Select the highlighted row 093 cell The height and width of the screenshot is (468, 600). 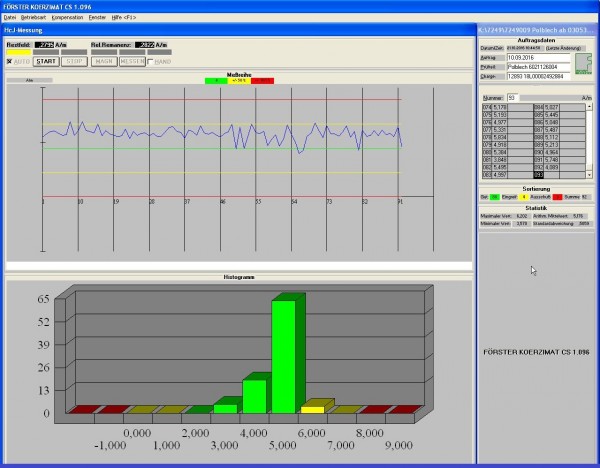(x=538, y=175)
